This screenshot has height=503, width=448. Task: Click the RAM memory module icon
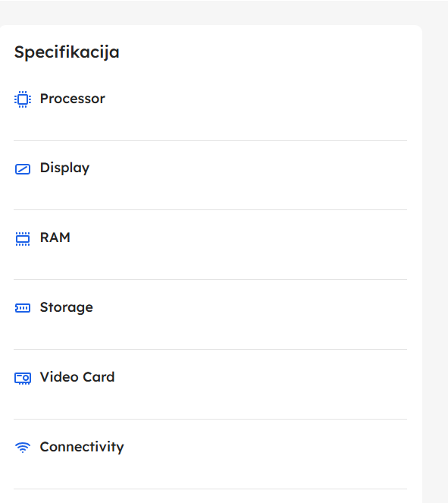[x=23, y=239]
